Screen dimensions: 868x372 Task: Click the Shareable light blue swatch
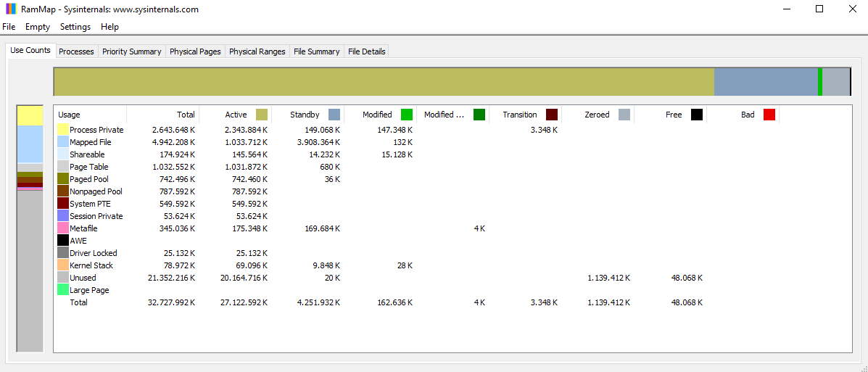click(x=63, y=154)
